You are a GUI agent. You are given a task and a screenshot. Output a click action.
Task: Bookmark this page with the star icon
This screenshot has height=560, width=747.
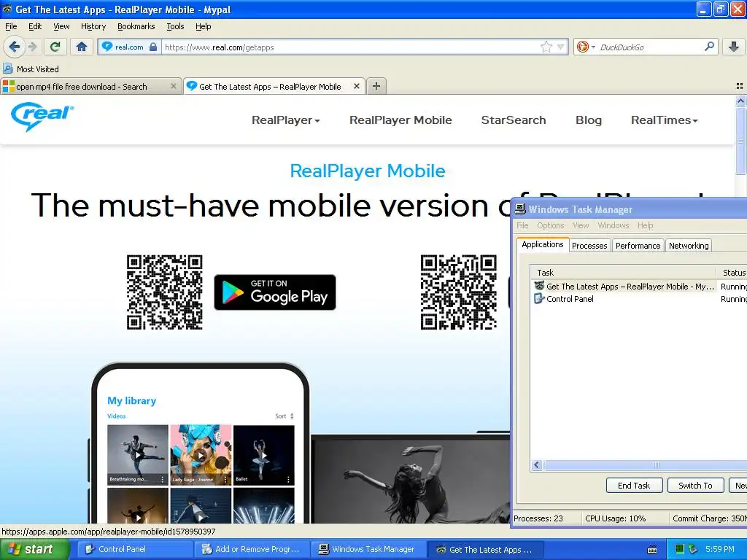[x=546, y=47]
